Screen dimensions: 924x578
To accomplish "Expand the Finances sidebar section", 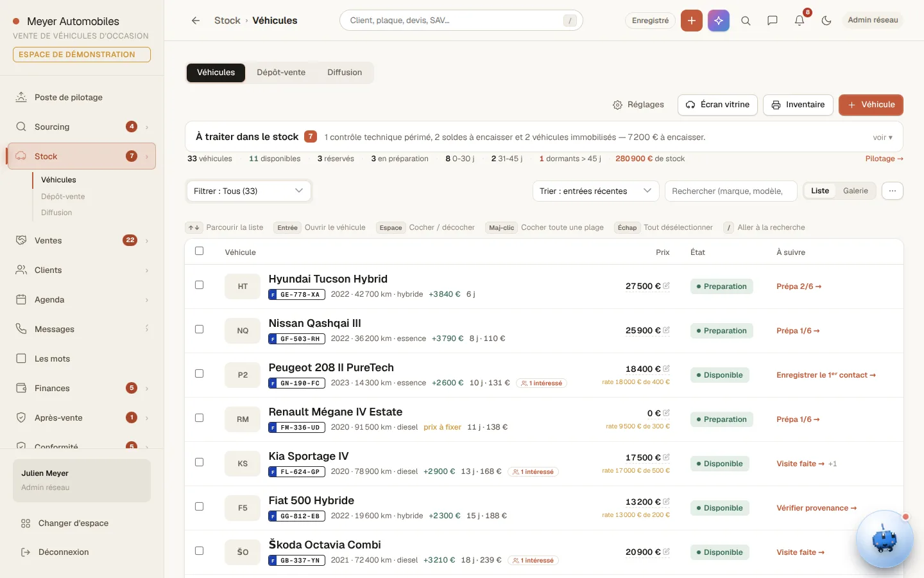I will click(x=147, y=389).
